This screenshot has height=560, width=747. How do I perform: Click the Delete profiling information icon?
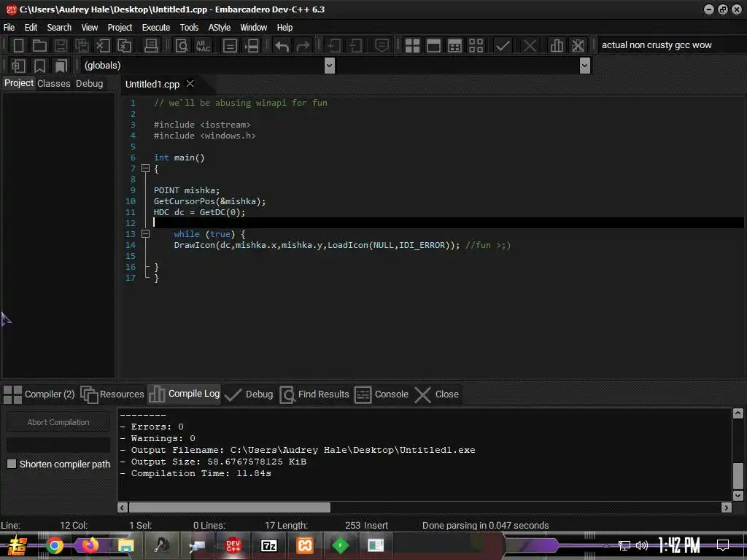[x=578, y=46]
